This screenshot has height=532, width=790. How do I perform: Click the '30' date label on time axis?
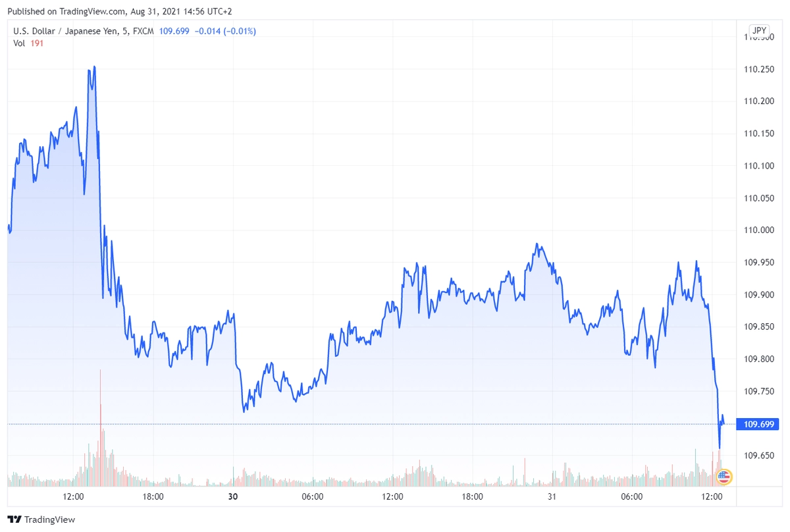click(232, 497)
